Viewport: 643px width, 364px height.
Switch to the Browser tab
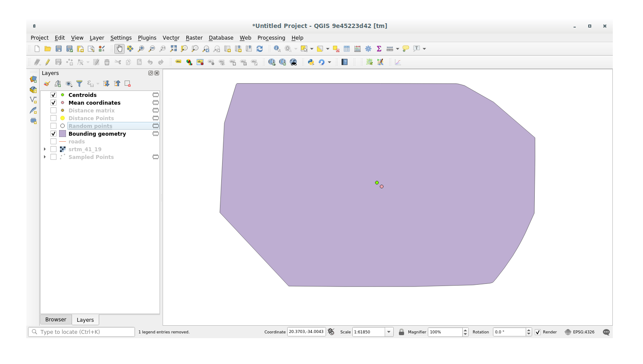56,320
